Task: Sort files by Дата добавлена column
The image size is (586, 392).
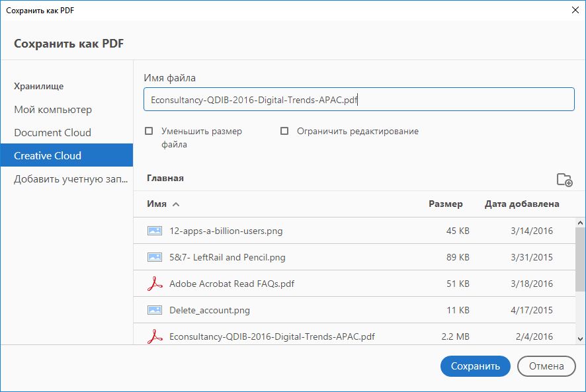Action: click(x=522, y=204)
